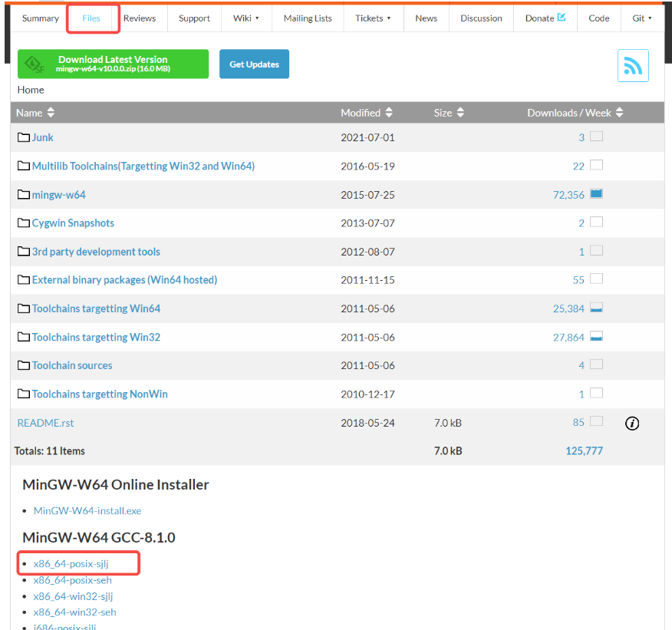Screen dimensions: 672x630
Task: Click the MinGW-W64 Online Installer heading
Action: (116, 484)
